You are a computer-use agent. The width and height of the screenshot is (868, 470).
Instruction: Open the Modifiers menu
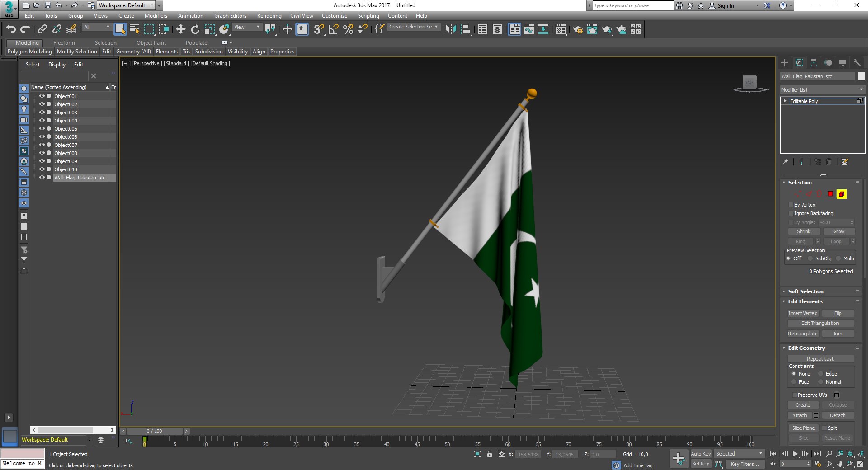point(156,16)
